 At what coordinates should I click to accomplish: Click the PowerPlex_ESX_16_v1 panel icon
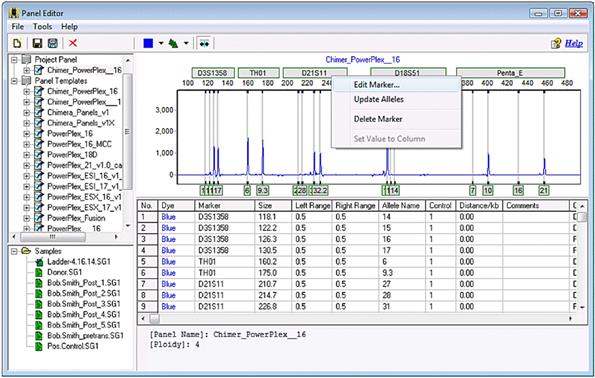pos(39,197)
